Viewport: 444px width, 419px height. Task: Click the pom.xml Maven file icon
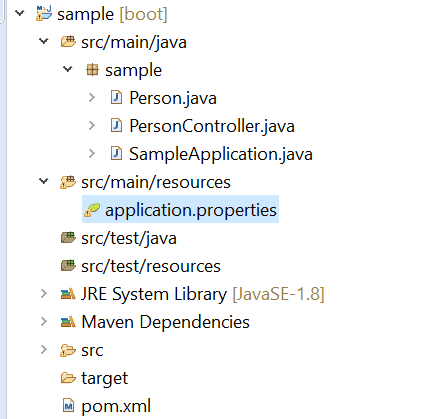[68, 406]
